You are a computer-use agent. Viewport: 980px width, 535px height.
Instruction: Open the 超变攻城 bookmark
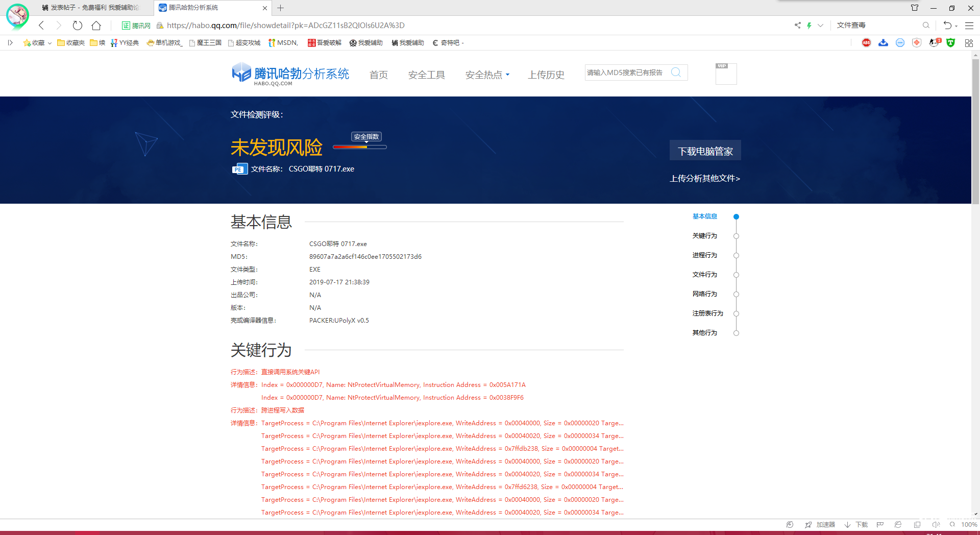pos(244,43)
